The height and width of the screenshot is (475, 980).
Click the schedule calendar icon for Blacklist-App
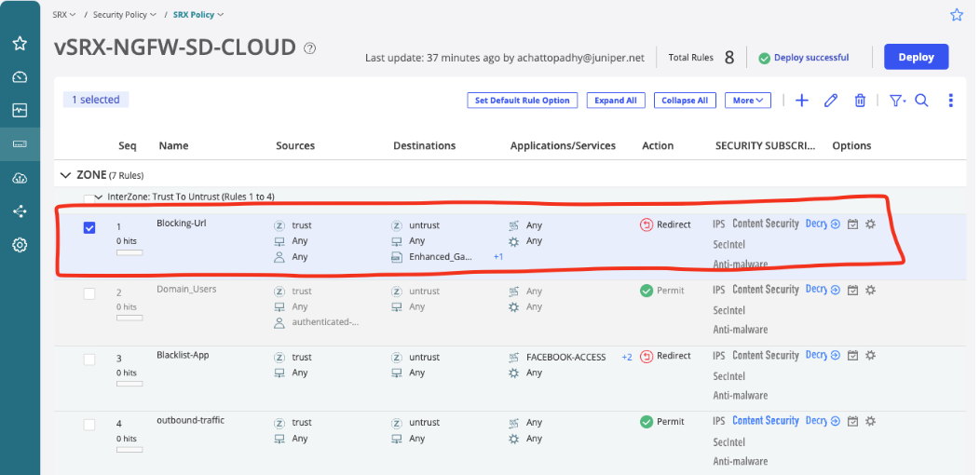[852, 356]
